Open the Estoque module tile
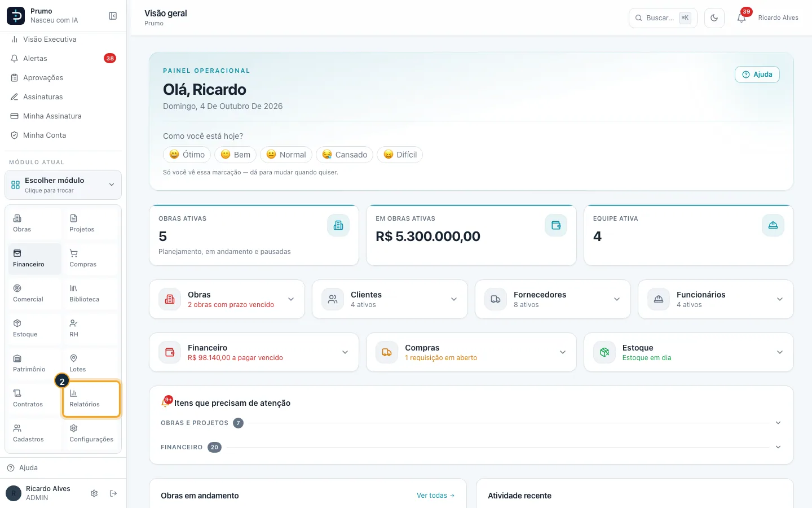The height and width of the screenshot is (508, 812). 34,329
